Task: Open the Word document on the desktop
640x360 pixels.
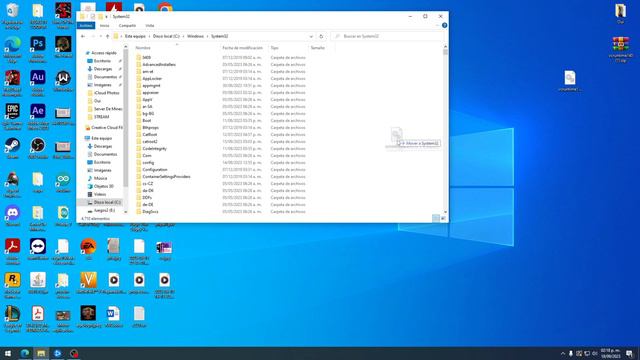Action: pos(113,314)
